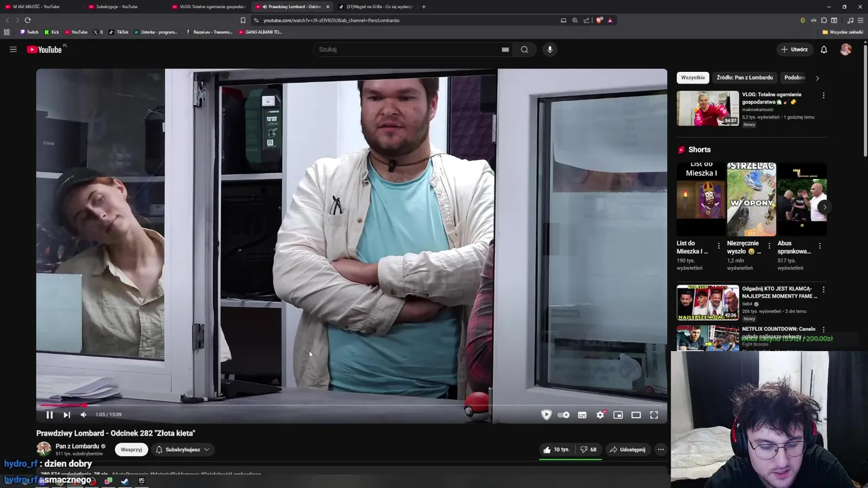The height and width of the screenshot is (488, 868).
Task: Go to YouTube home via logo
Action: click(x=46, y=49)
